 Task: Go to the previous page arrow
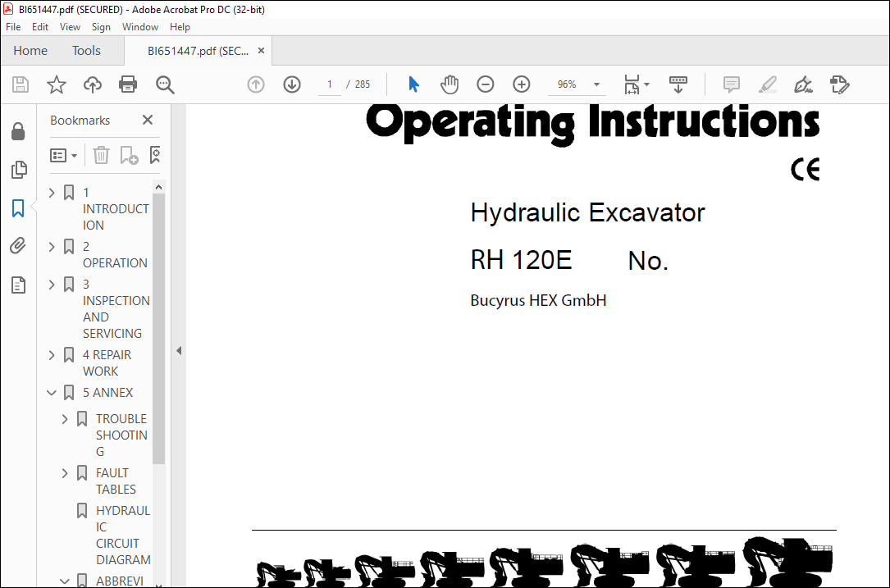(256, 84)
